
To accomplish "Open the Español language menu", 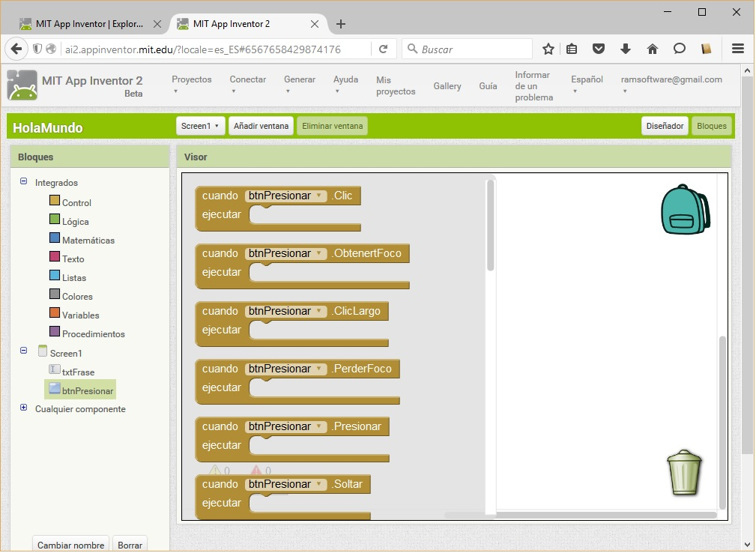I will tap(587, 84).
